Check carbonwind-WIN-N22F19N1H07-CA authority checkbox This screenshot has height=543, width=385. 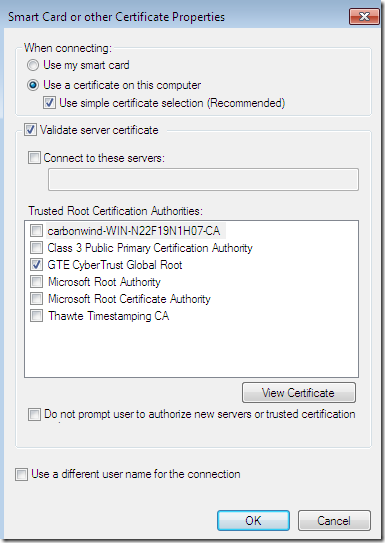(x=37, y=231)
